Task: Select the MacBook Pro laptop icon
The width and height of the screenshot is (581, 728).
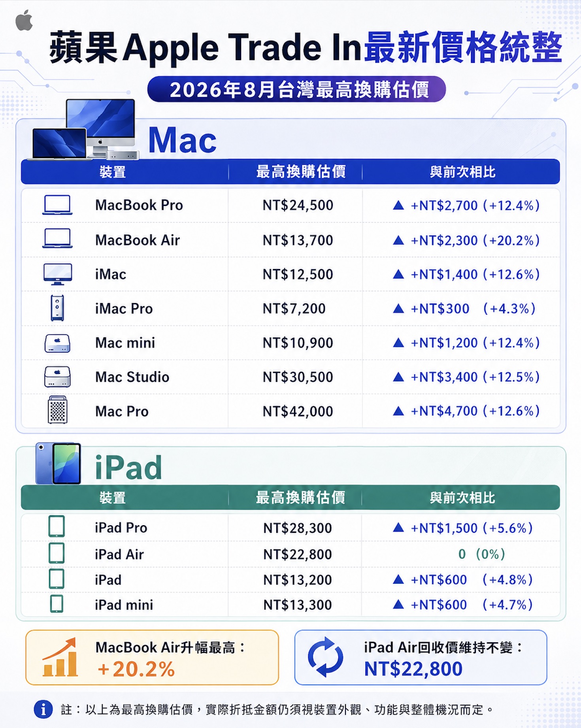Action: [57, 205]
